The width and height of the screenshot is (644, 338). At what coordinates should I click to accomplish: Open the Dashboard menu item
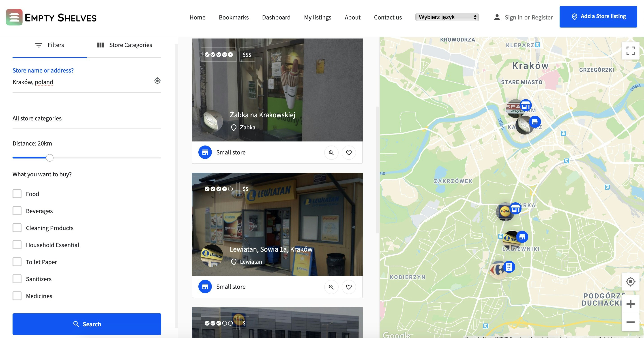click(x=276, y=17)
